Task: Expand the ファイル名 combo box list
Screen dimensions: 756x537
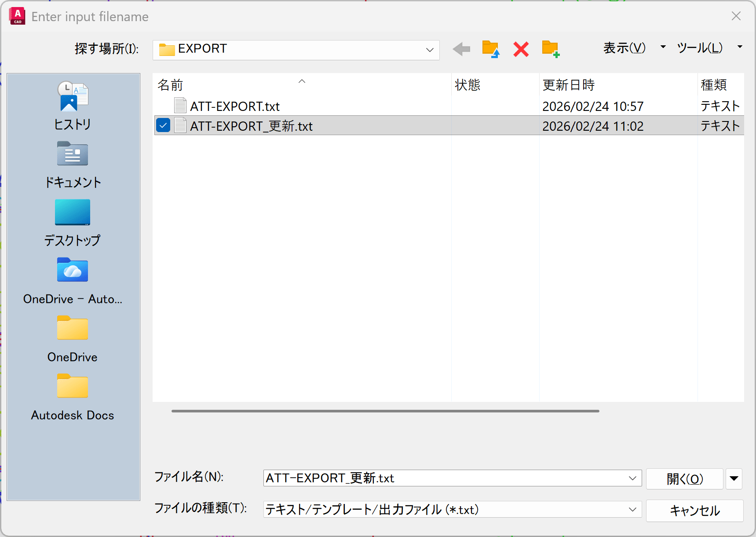Action: click(x=632, y=478)
